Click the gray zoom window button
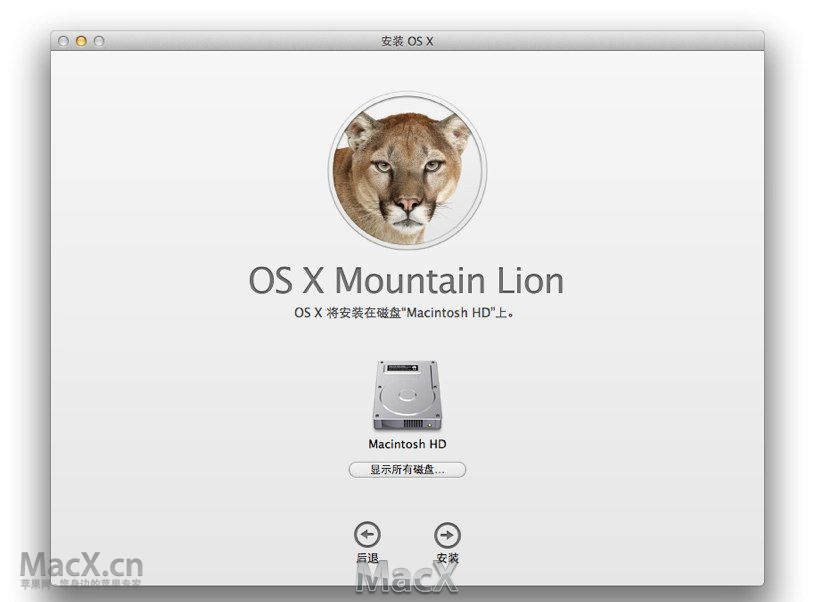Screen dimensions: 815x602 99,41
